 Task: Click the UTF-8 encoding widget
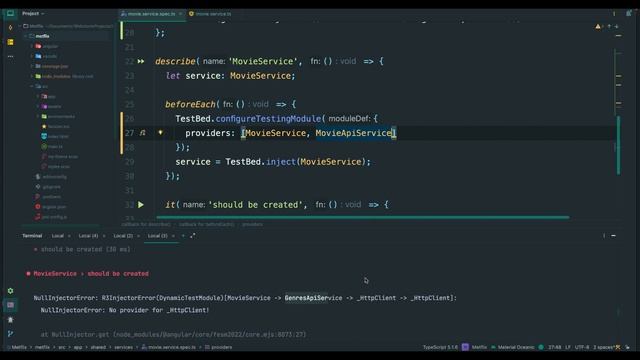pyautogui.click(x=582, y=347)
